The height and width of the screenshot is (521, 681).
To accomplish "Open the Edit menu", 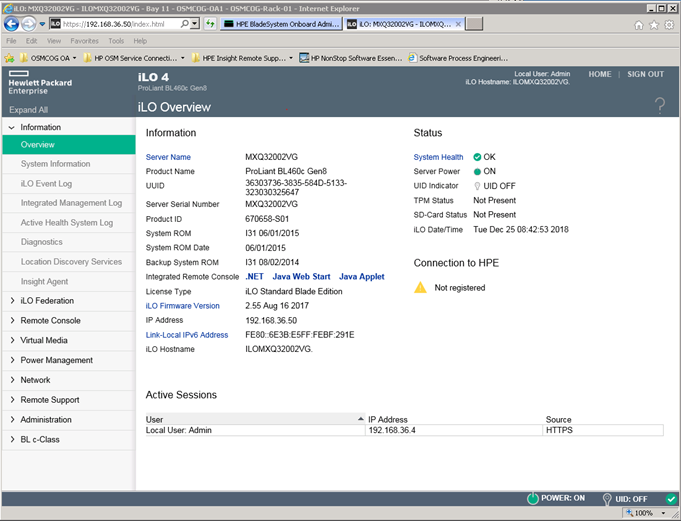I will pos(31,41).
